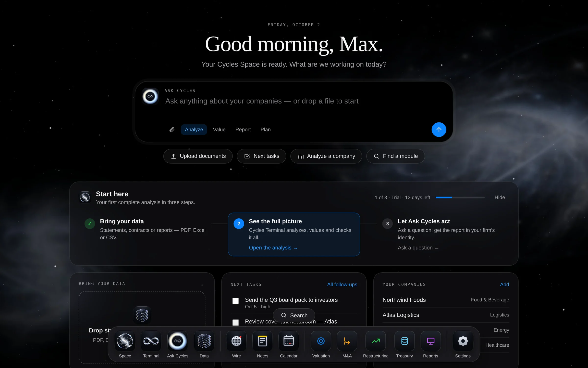This screenshot has width=588, height=368.
Task: Launch Ask Cycles from the dock
Action: pos(178,341)
